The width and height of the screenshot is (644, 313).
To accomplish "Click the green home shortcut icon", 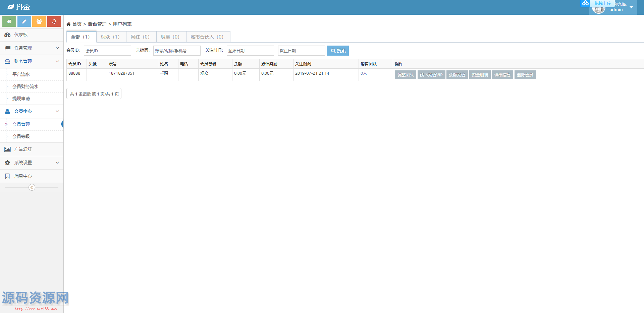I will pyautogui.click(x=9, y=21).
